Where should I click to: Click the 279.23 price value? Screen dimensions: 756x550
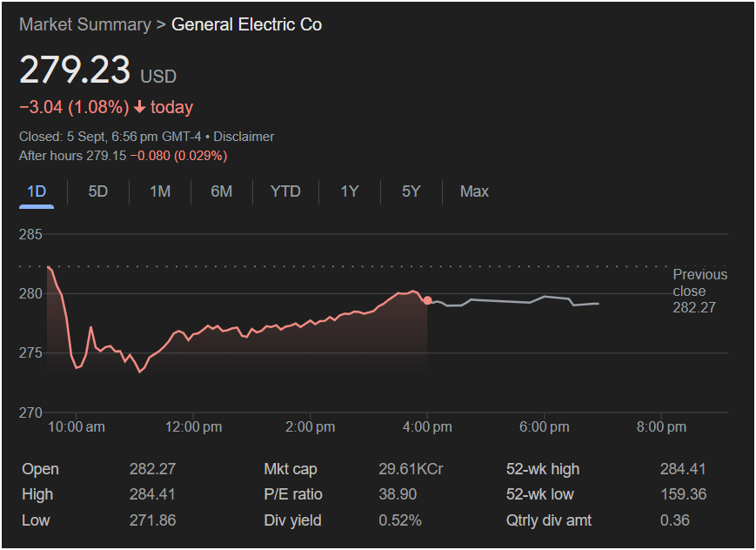tap(75, 70)
